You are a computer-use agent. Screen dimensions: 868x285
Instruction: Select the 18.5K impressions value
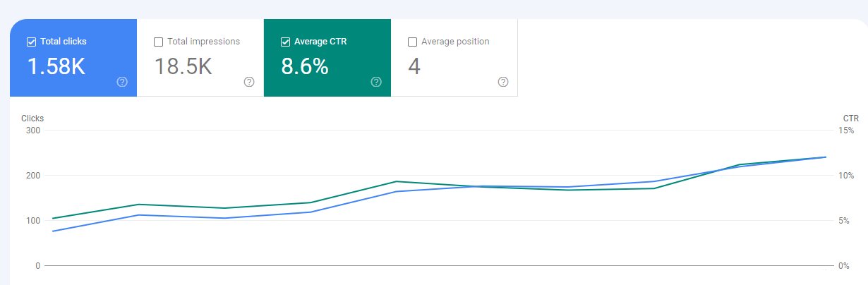click(183, 66)
